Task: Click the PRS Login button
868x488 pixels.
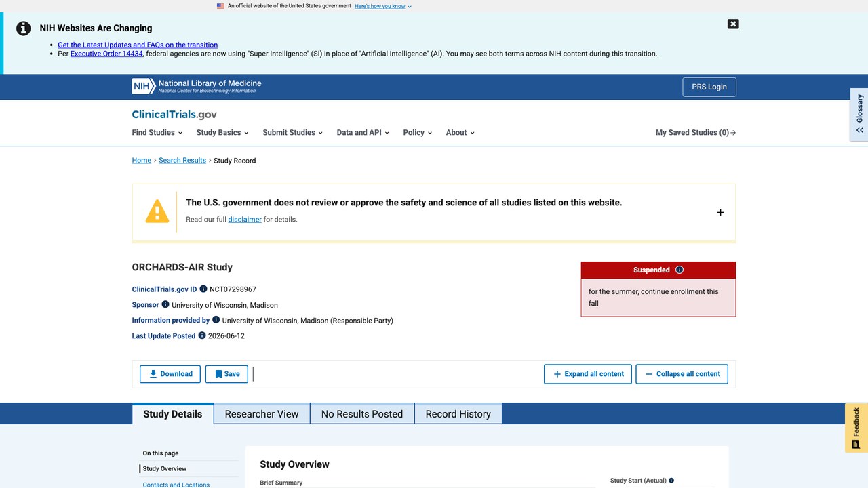Action: pos(709,87)
